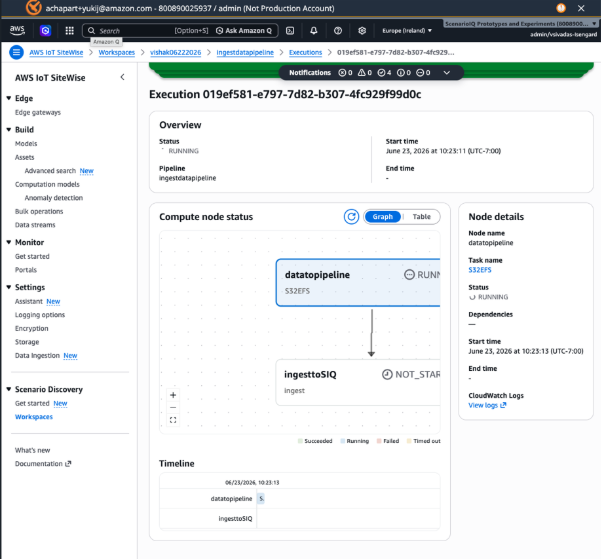Switch to Table view

click(422, 217)
